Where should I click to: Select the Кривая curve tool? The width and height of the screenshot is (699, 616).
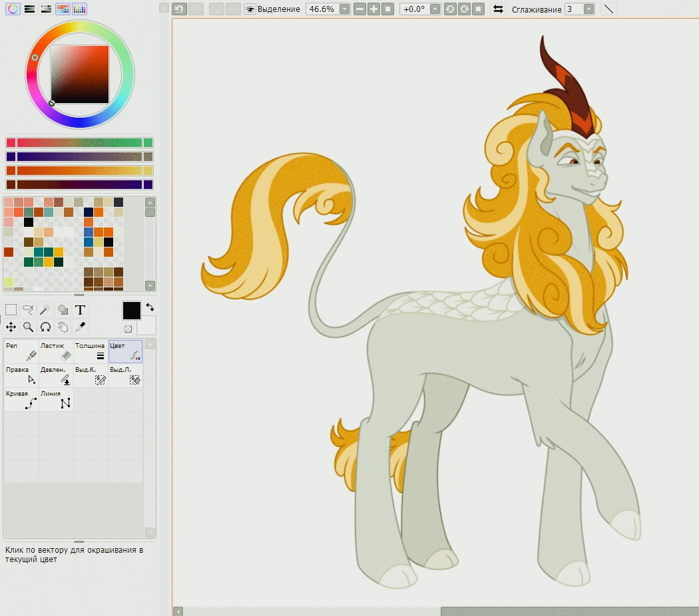21,400
